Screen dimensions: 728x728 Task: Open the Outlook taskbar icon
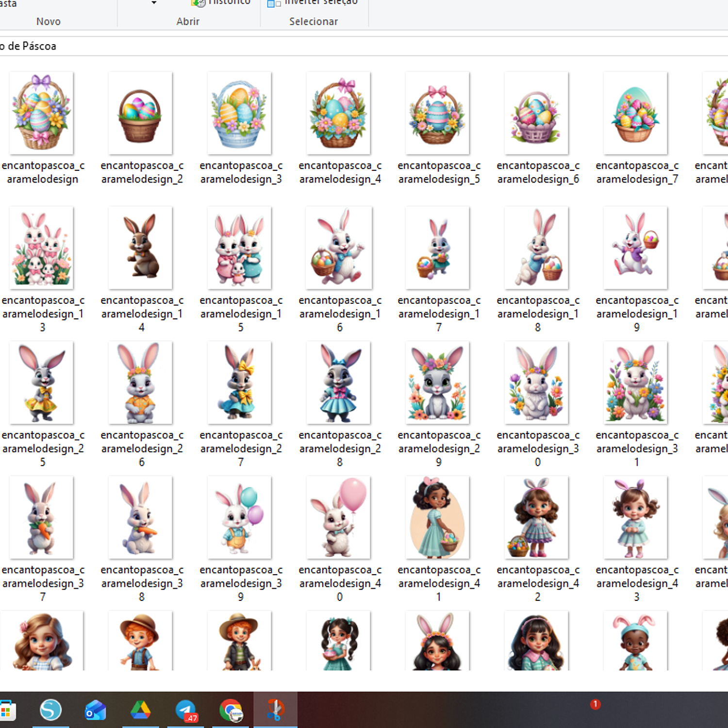(95, 710)
